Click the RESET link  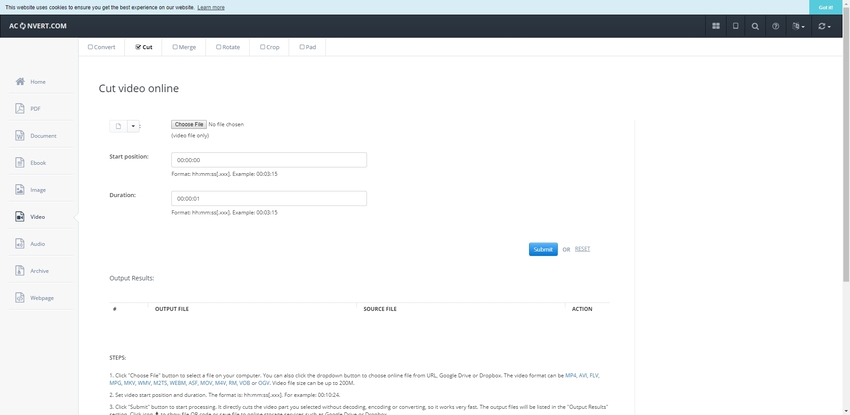582,249
